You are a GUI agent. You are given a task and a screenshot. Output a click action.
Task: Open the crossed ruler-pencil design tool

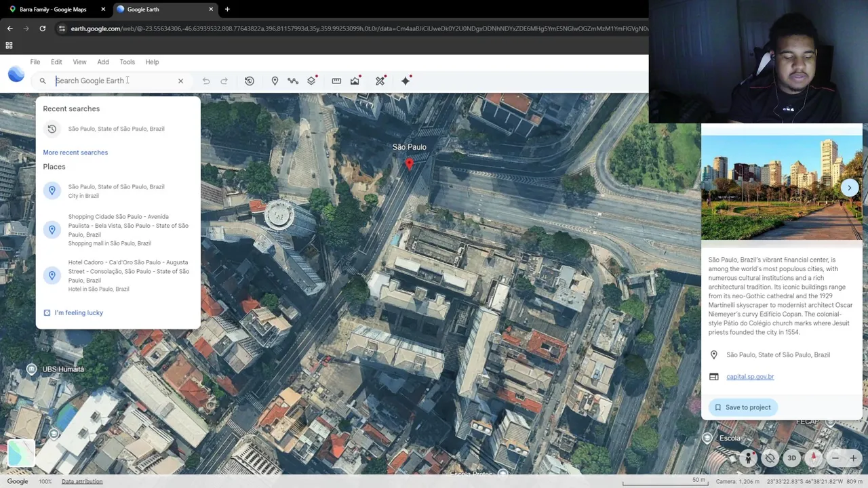click(380, 81)
